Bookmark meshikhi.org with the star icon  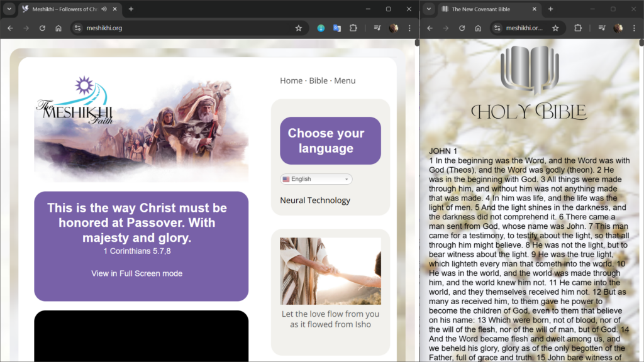coord(299,28)
